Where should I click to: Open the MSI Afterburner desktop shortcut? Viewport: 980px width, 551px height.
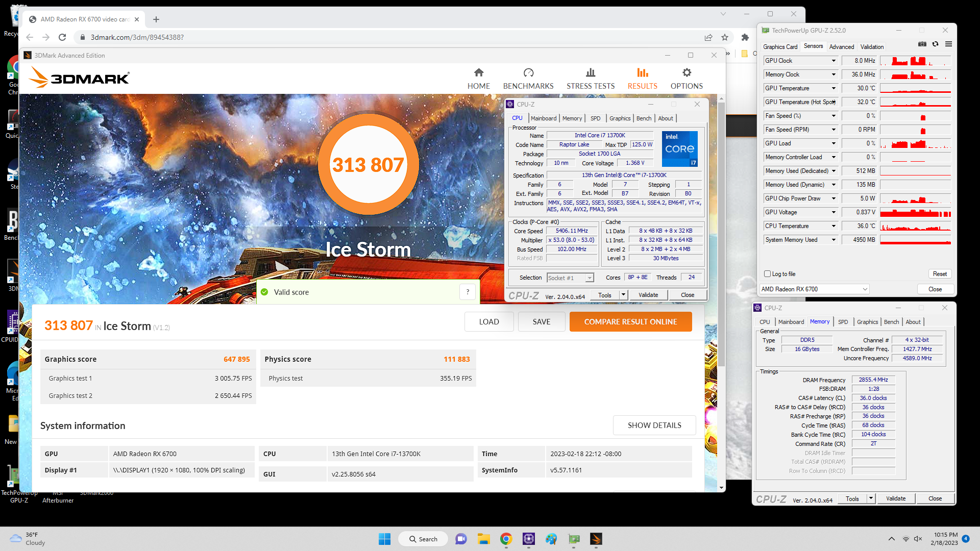coord(58,496)
